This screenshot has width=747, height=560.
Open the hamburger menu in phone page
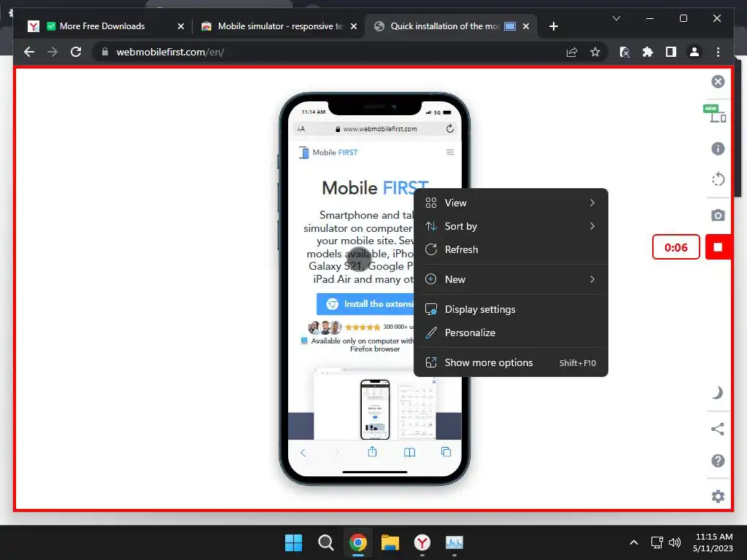pos(449,152)
